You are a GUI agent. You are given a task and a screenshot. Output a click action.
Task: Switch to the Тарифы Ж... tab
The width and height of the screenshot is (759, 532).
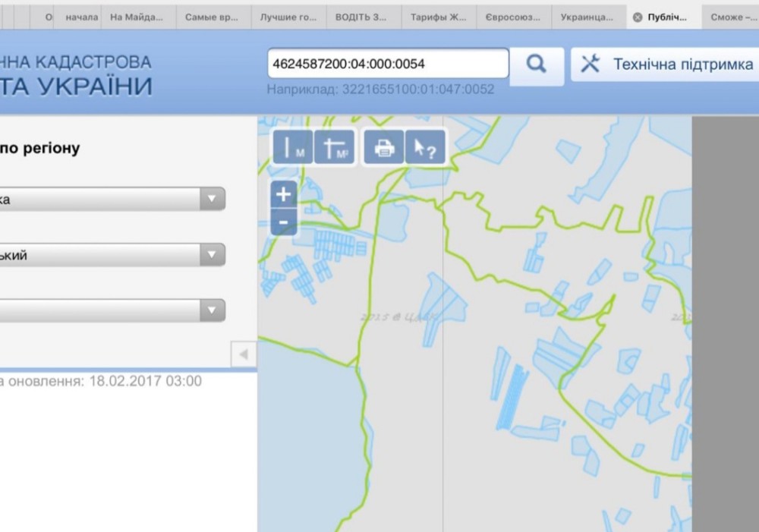click(x=439, y=17)
